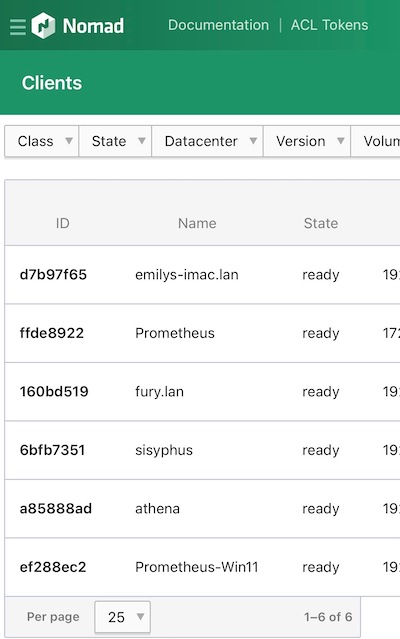
Task: Sort clients by State column header
Action: [321, 223]
